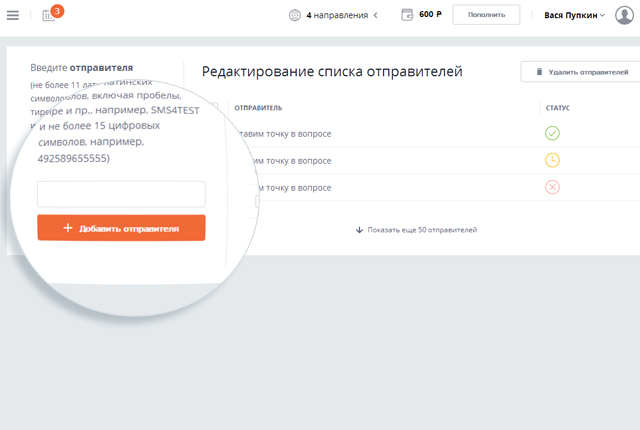Select the 600 ₽ balance text
Viewport: 640px width, 430px height.
point(430,14)
